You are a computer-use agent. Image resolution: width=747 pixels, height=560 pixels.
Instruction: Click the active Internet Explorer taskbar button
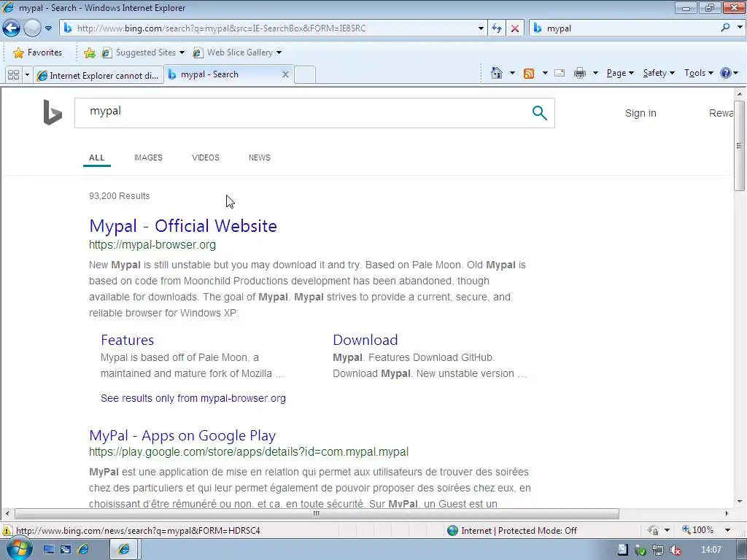click(x=124, y=550)
